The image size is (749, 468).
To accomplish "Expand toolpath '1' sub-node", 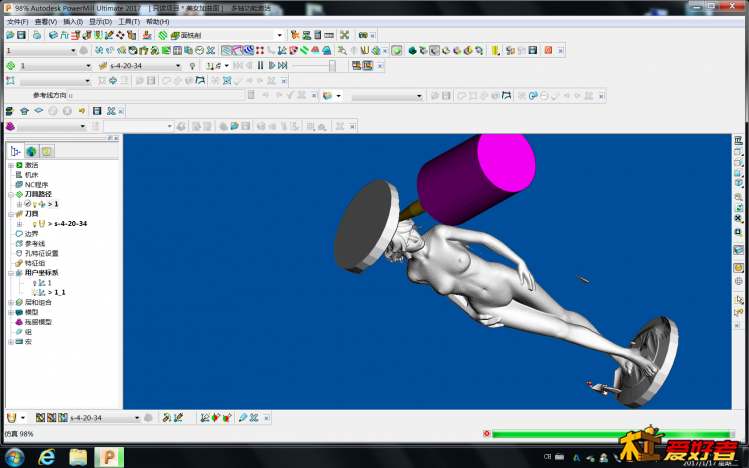I will pos(19,204).
